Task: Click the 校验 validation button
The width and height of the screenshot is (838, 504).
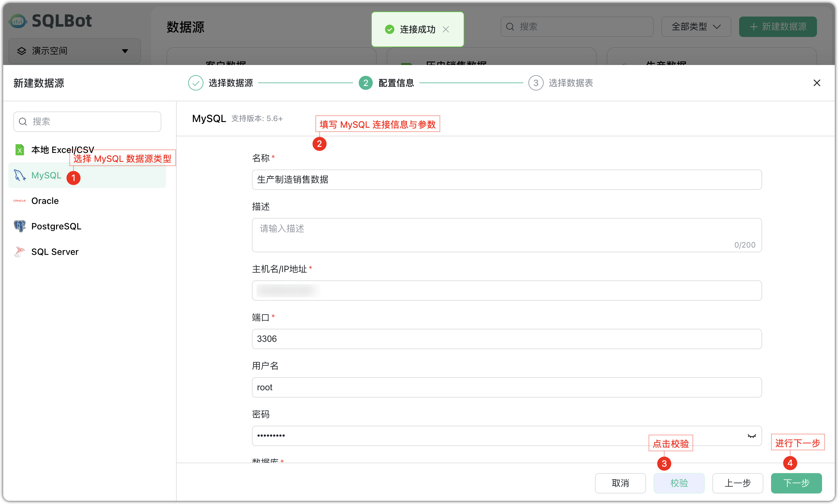Action: pos(679,483)
